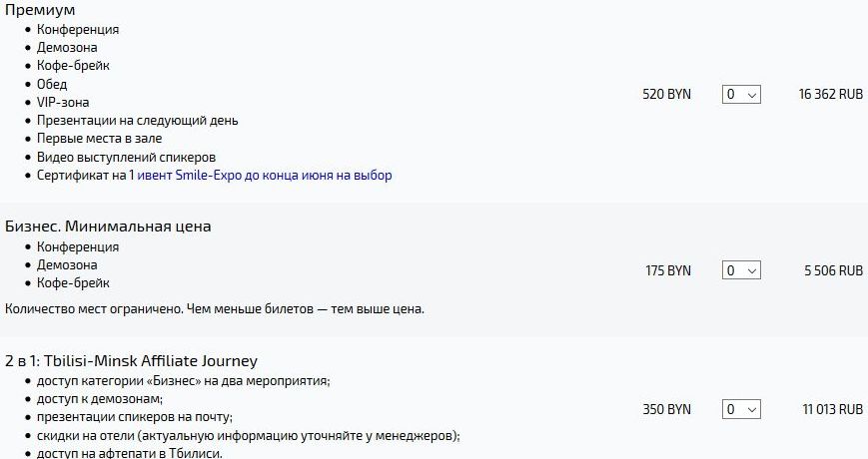
Task: Open the 2 в 1 ticket quantity dropdown
Action: (741, 409)
